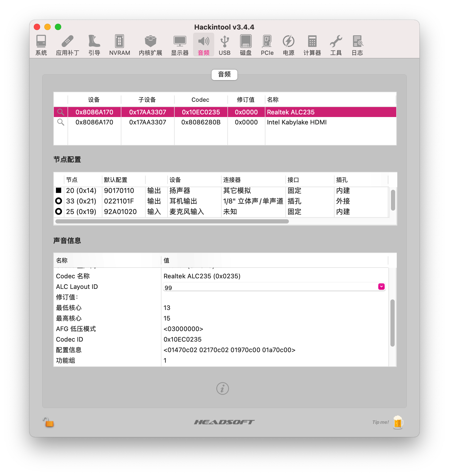Click the AFG 低压模式 value <03000000>
Viewport: 449px width, 476px height.
(183, 329)
